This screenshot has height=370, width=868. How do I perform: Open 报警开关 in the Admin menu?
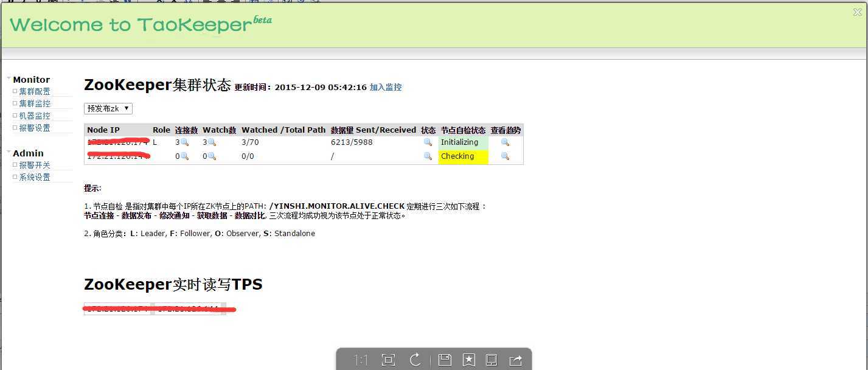(35, 165)
